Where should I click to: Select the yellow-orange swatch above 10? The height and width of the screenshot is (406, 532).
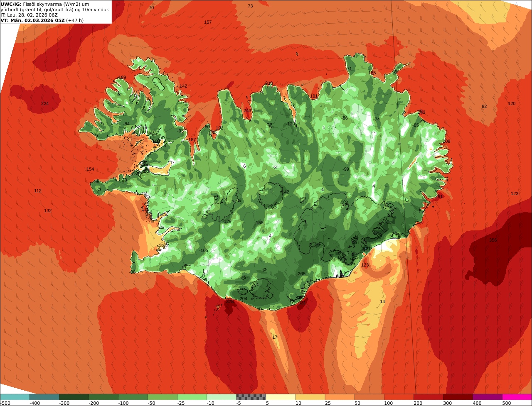[310, 397]
